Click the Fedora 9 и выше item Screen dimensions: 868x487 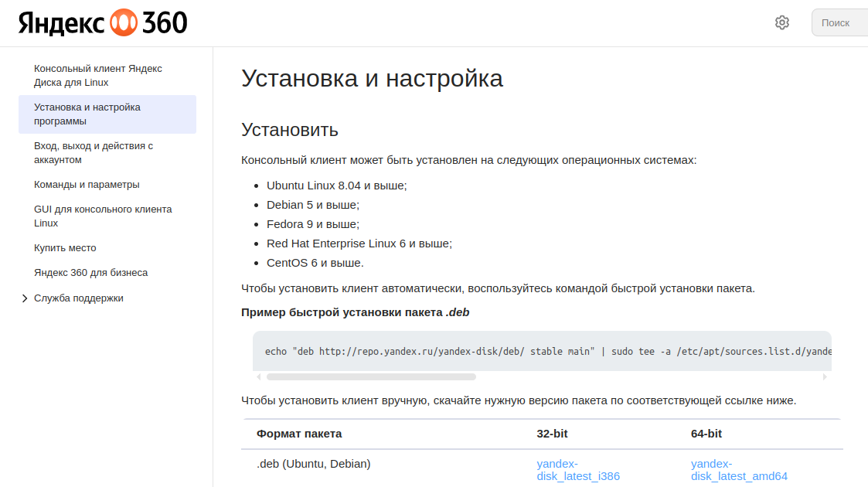click(313, 224)
